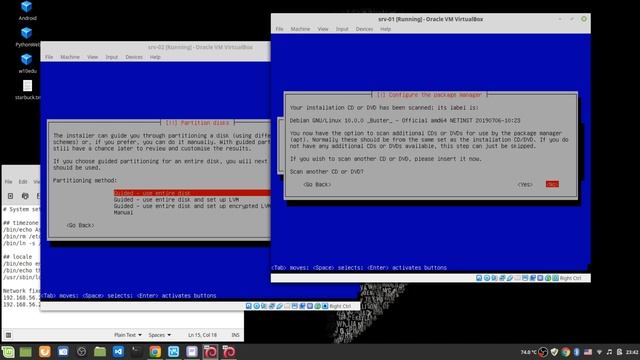The width and height of the screenshot is (640, 360).
Task: Open the screenshot camera app in taskbar
Action: 63,352
